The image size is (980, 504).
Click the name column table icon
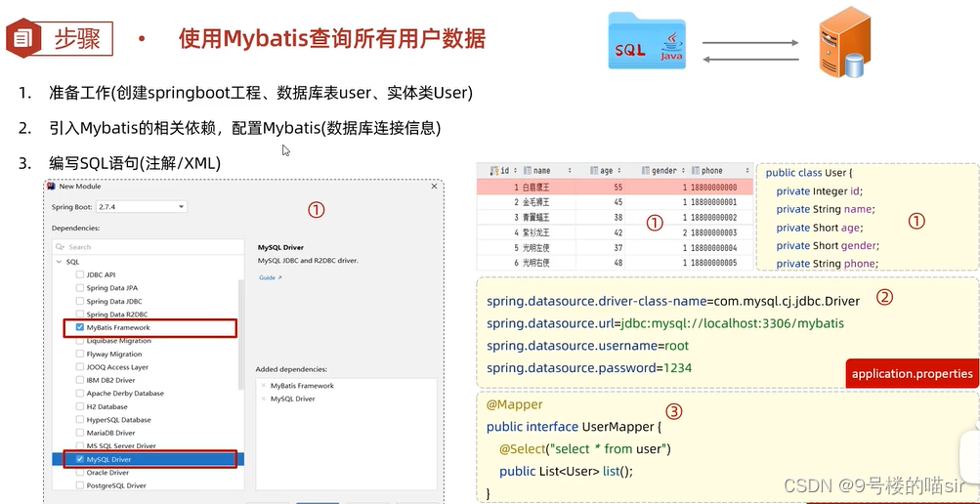point(528,170)
